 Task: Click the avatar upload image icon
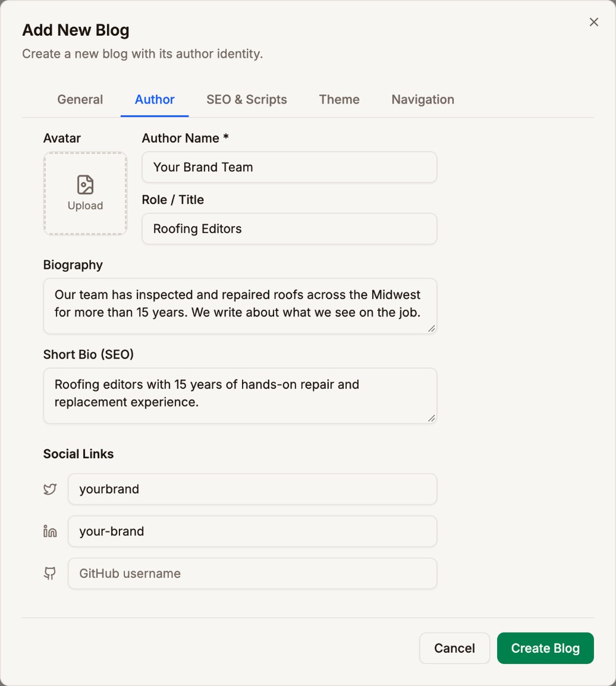click(85, 185)
